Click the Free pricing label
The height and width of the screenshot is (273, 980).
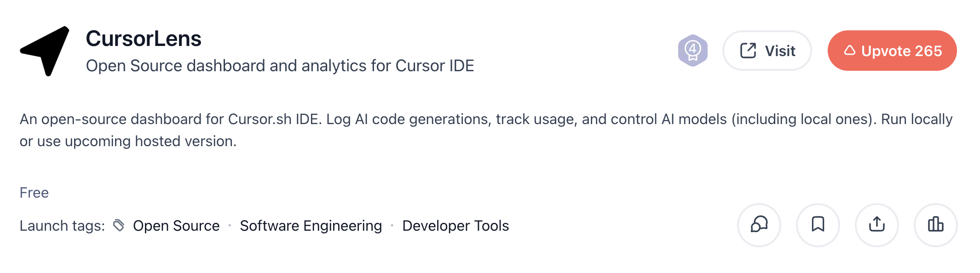(34, 193)
